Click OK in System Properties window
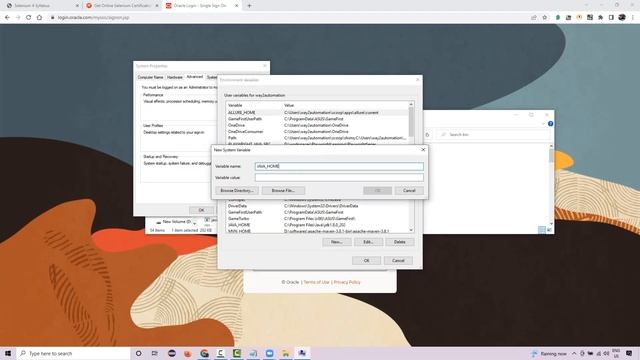This screenshot has height=360, width=640. pyautogui.click(x=201, y=210)
